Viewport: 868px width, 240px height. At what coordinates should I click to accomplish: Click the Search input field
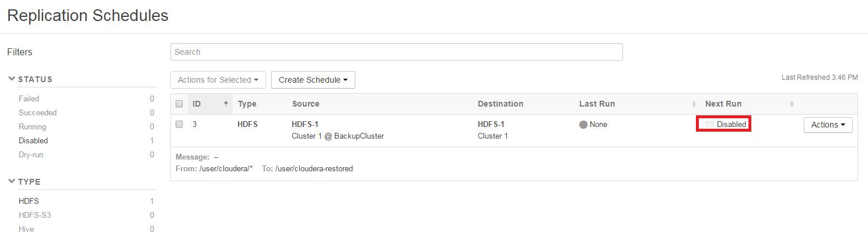(x=397, y=52)
